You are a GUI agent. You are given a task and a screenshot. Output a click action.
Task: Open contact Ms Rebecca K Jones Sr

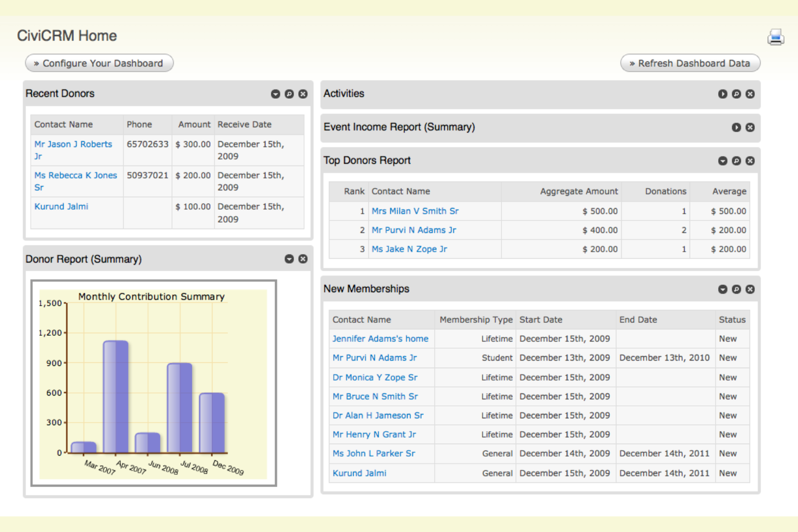click(x=75, y=181)
